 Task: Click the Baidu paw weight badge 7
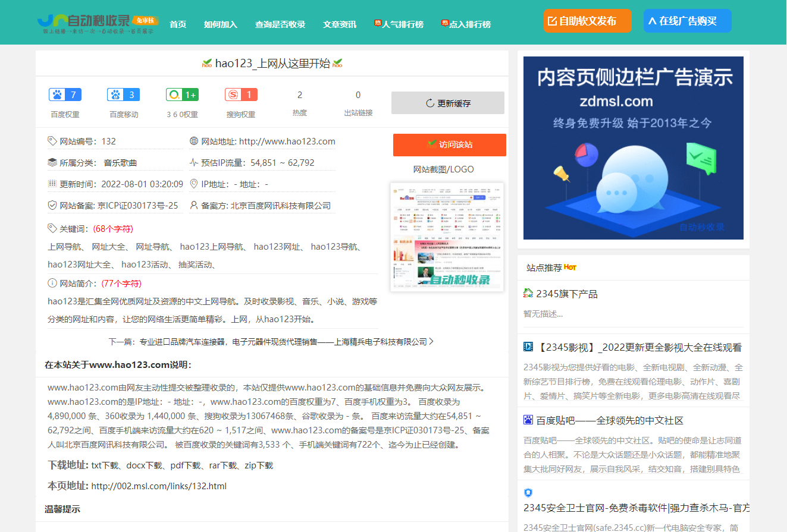pyautogui.click(x=65, y=95)
